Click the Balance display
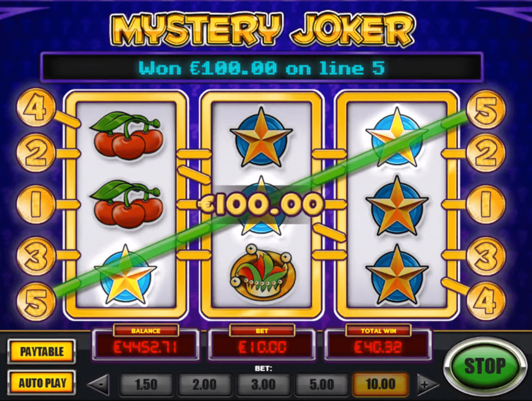This screenshot has width=532, height=401. (x=145, y=343)
